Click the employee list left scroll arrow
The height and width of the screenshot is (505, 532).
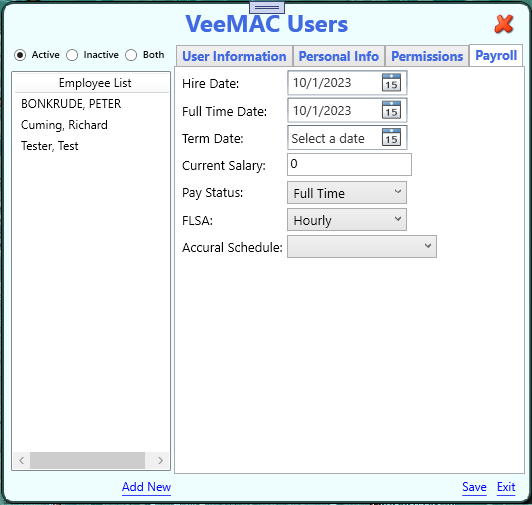click(22, 461)
